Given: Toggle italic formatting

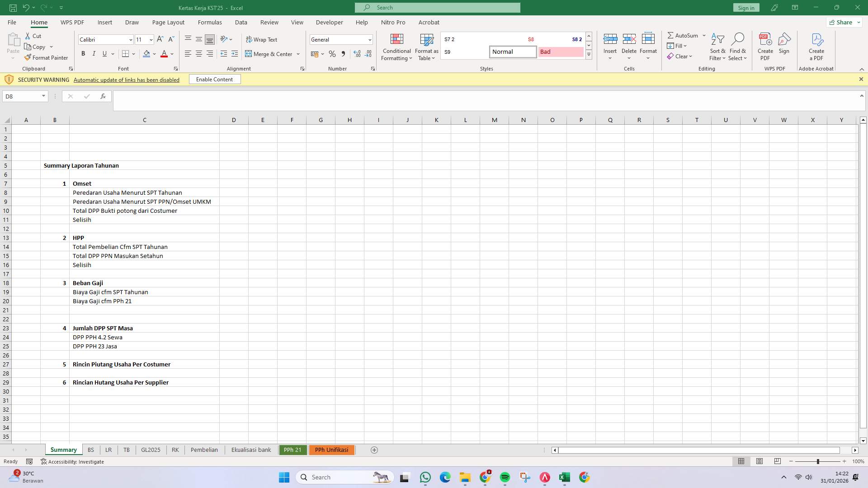Looking at the screenshot, I should pyautogui.click(x=94, y=54).
